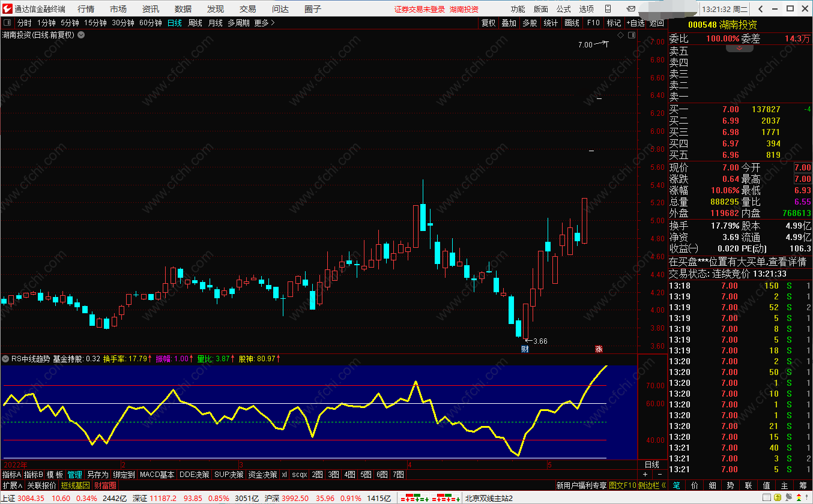Viewport: 813px width, 504px height.
Task: Add stock via +自选 button
Action: pyautogui.click(x=635, y=23)
